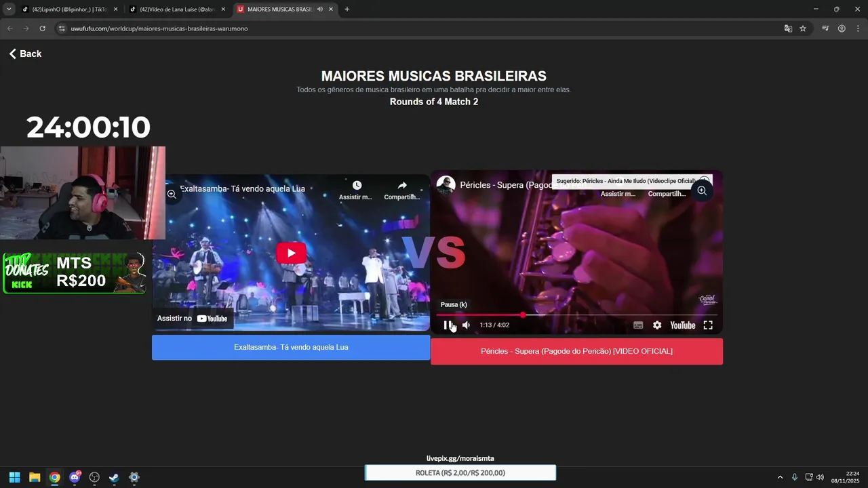
Task: Show hidden system tray icons
Action: 780,477
